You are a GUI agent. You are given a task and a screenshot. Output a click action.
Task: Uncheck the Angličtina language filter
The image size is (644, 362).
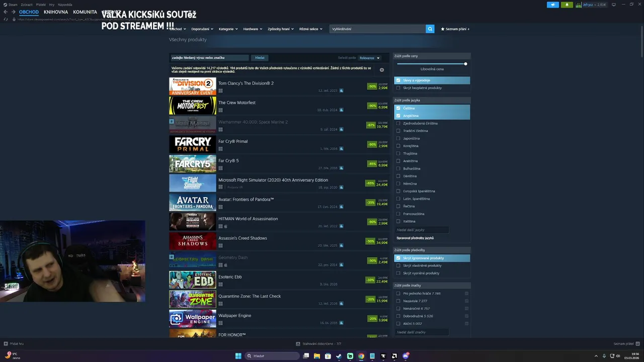pyautogui.click(x=398, y=116)
